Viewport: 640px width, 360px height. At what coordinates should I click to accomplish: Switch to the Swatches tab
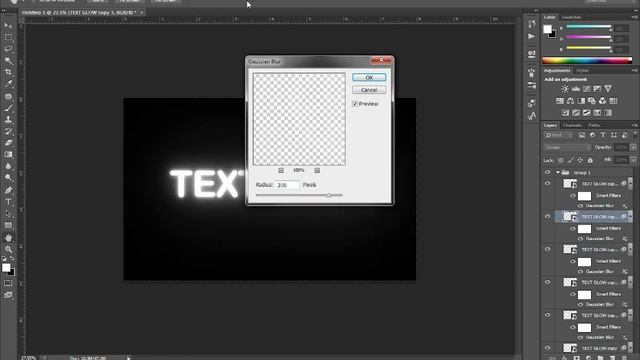click(571, 17)
